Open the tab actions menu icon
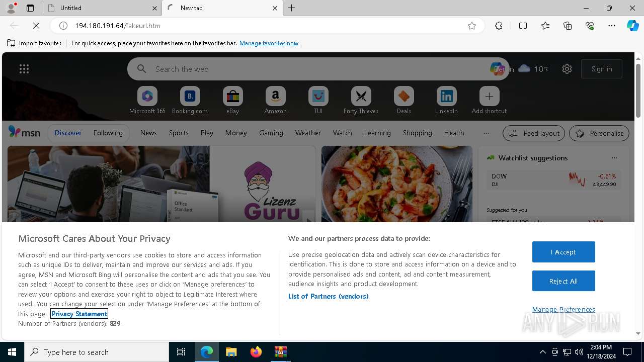This screenshot has width=644, height=362. coord(30,8)
